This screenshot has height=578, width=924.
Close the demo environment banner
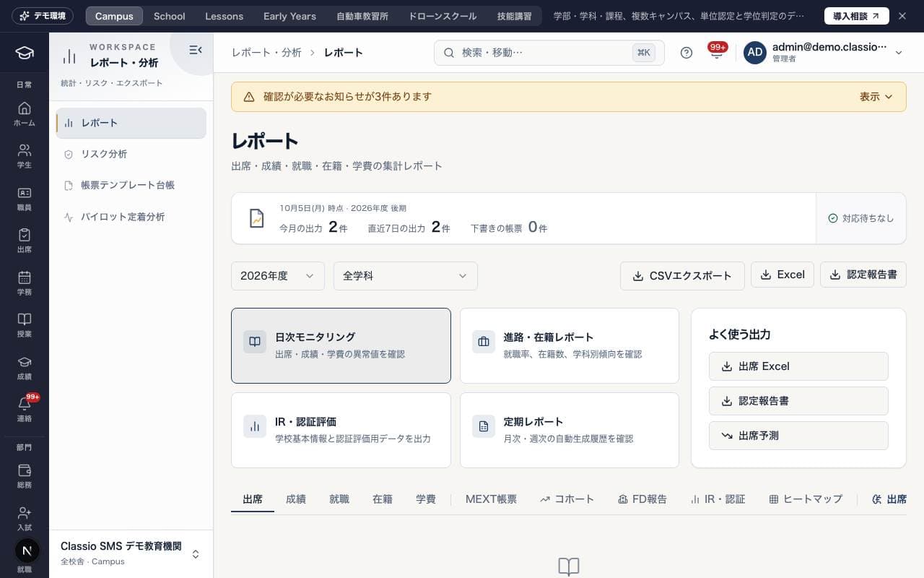[902, 16]
